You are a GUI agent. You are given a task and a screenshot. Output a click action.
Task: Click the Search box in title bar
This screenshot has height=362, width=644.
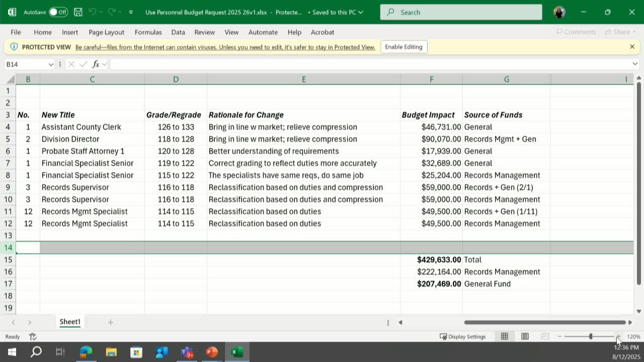pos(461,12)
